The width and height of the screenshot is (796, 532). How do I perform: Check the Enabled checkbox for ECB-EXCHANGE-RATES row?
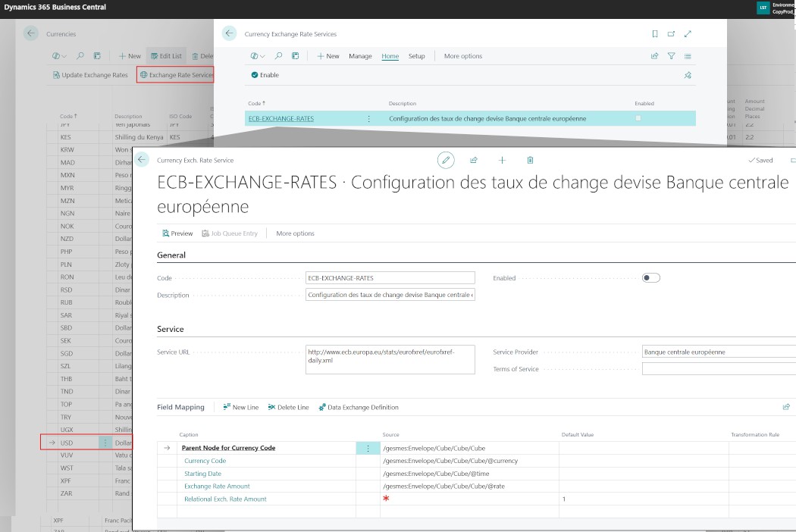coord(638,118)
